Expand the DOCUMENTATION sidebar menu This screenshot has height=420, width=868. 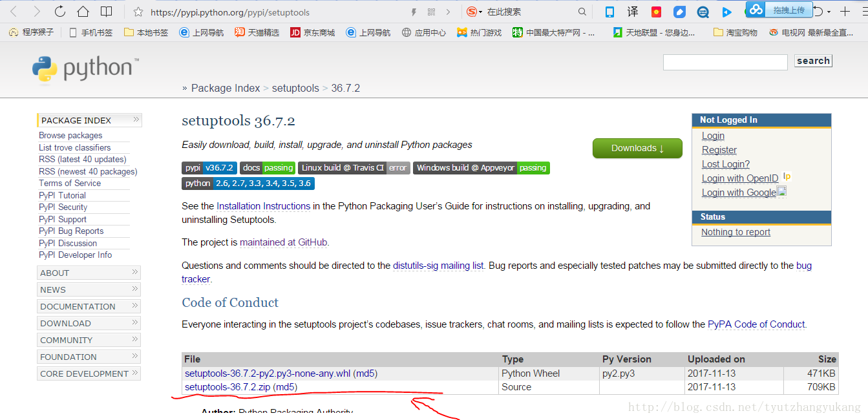[x=89, y=306]
